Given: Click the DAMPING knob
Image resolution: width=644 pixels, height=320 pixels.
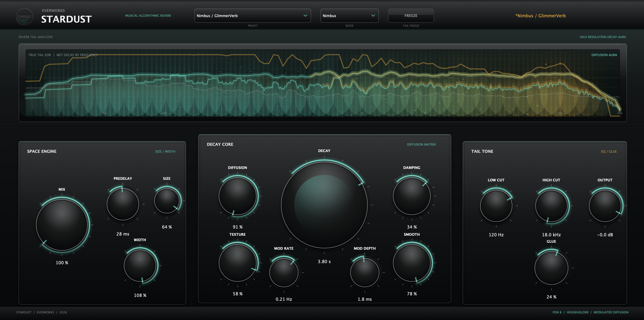Looking at the screenshot, I should pyautogui.click(x=412, y=196).
